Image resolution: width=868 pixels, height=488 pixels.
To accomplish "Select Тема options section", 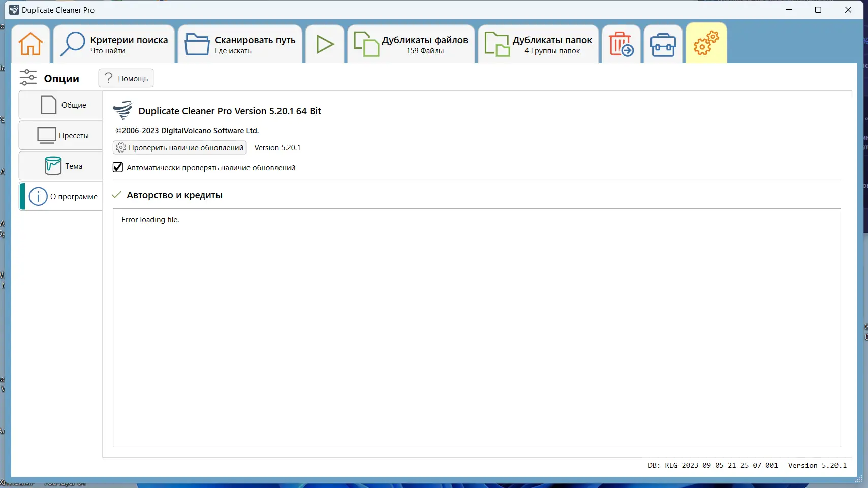I will 60,166.
